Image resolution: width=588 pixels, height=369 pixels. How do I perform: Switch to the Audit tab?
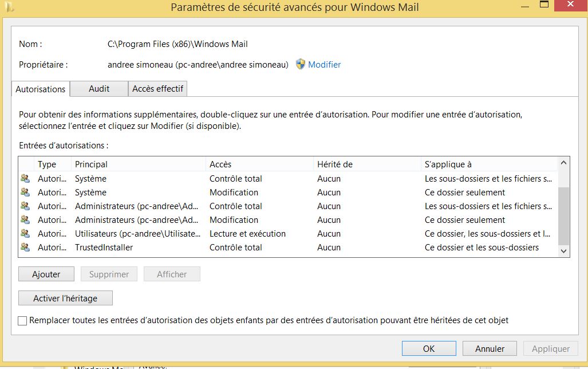[99, 89]
